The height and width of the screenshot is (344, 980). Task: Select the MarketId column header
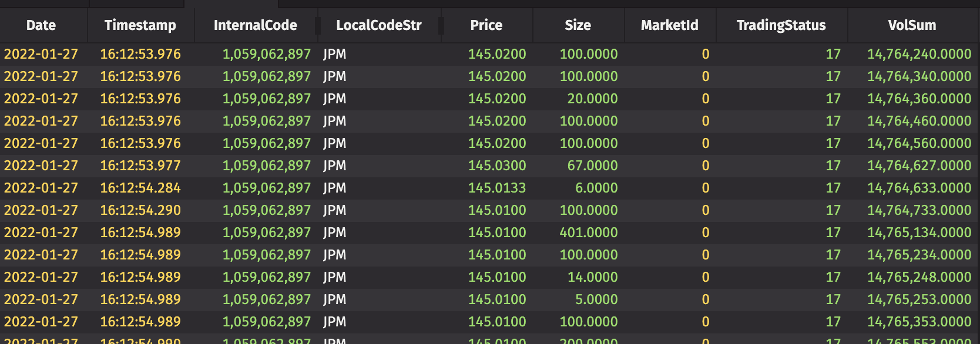coord(669,25)
